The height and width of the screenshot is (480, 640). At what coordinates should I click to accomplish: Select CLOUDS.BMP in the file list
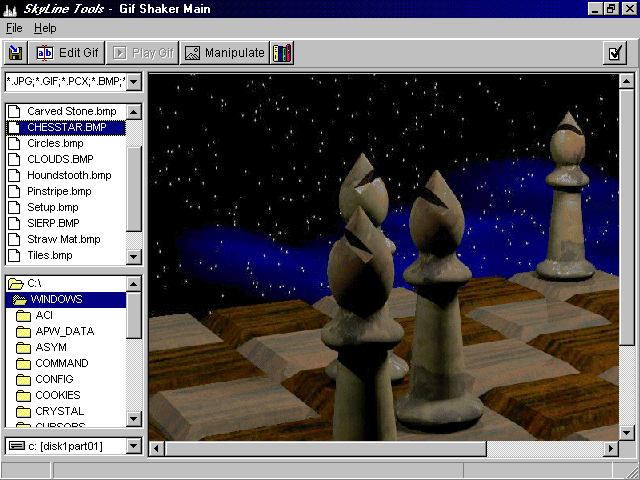coord(60,159)
